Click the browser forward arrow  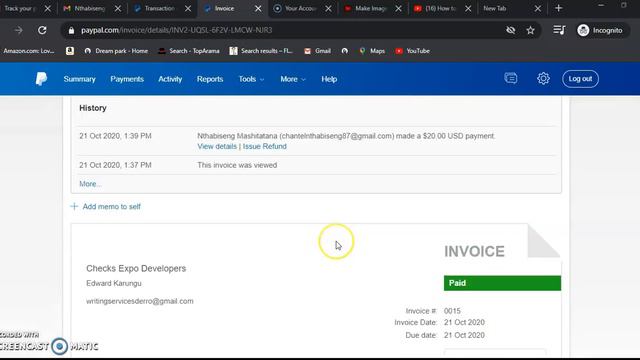pyautogui.click(x=18, y=30)
